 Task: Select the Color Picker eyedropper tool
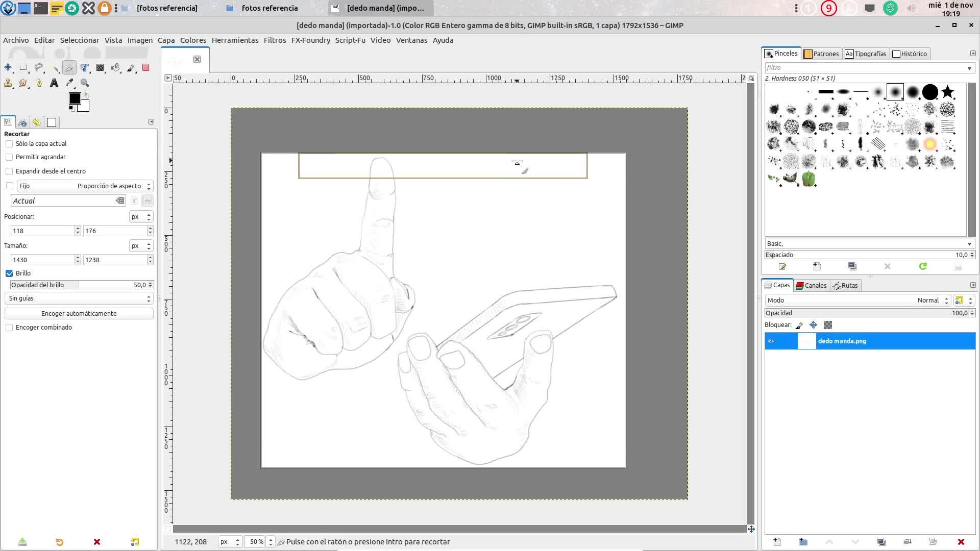click(x=70, y=83)
